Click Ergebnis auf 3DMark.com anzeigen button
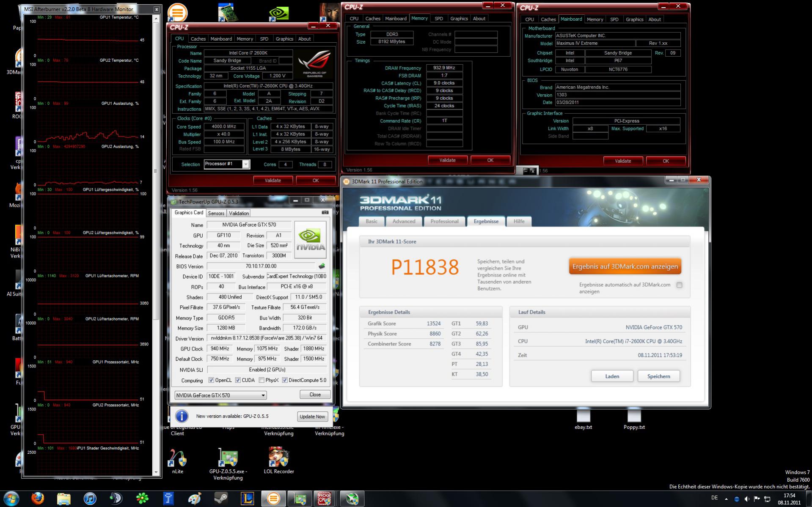Screen dimensions: 812x507 625,266
